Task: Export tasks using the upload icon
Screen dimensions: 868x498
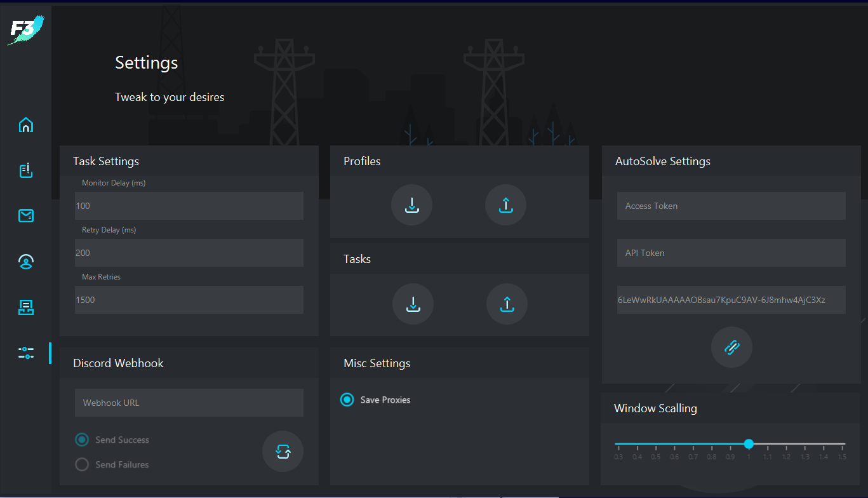Action: click(x=507, y=304)
